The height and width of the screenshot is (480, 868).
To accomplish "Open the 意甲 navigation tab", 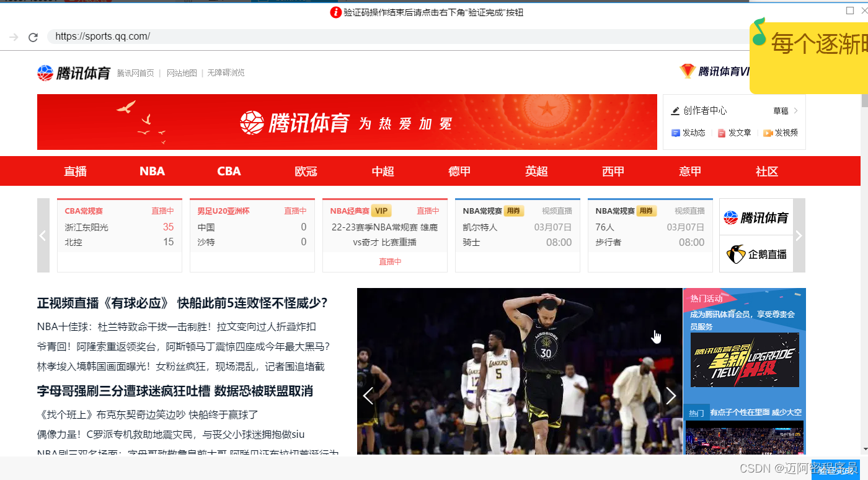I will 690,172.
